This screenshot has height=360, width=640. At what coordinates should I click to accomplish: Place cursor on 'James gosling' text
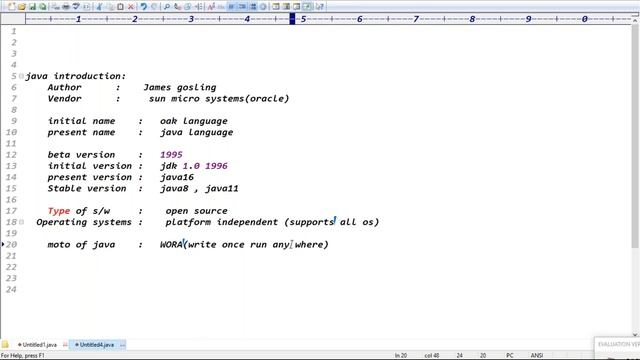180,87
